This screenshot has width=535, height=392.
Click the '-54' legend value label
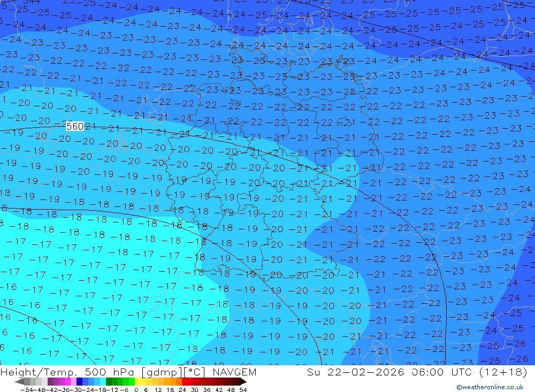coord(27,390)
